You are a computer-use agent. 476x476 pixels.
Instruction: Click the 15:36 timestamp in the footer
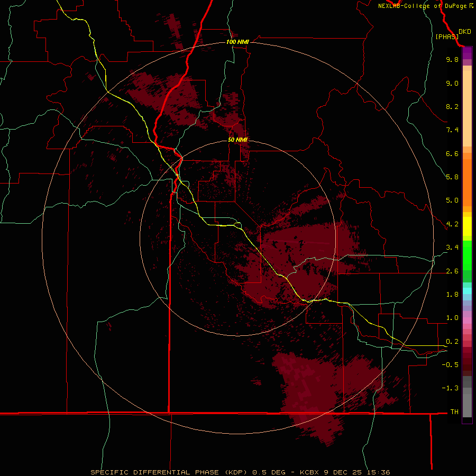click(378, 472)
